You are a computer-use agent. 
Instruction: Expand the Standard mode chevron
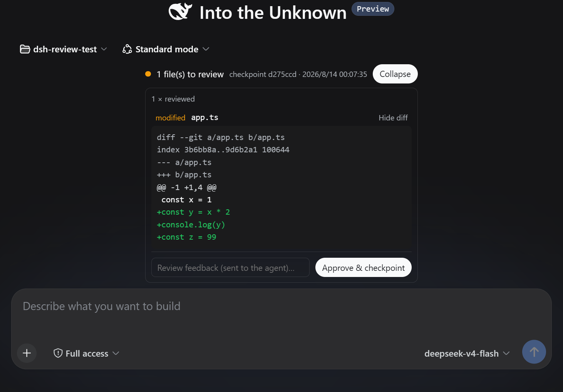[x=206, y=49]
